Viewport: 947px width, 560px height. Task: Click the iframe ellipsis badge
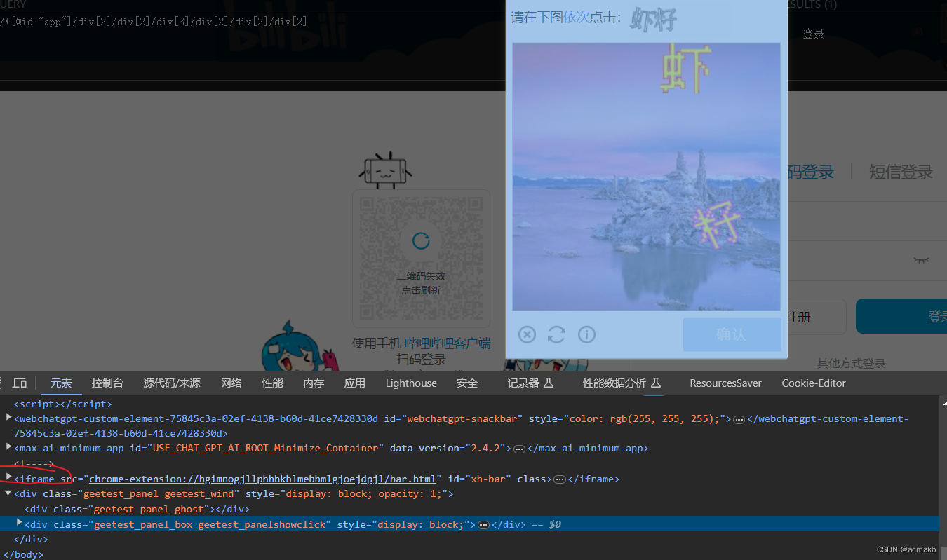point(560,479)
